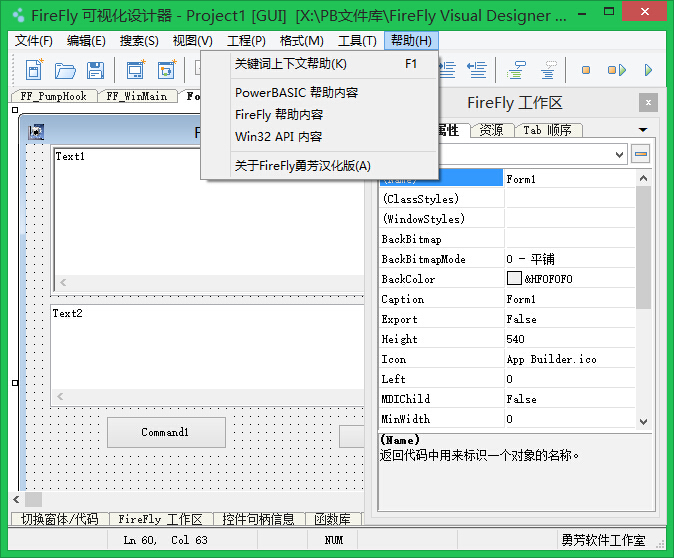
Task: Click the Caption property name cell
Action: tap(441, 299)
